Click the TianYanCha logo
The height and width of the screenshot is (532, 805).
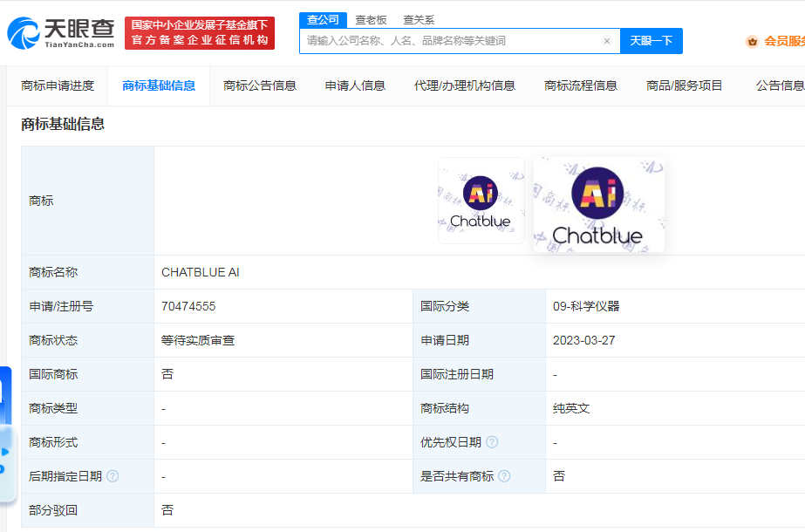[60, 33]
